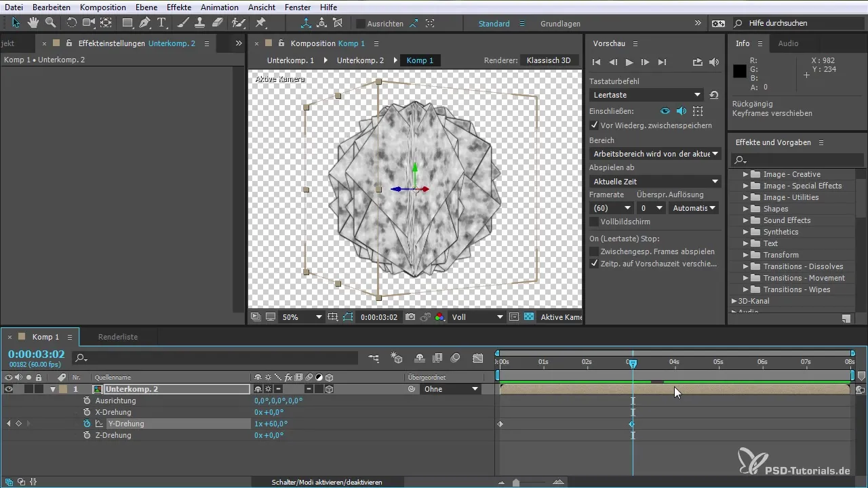
Task: Toggle video include eye in Vorschau
Action: 665,110
